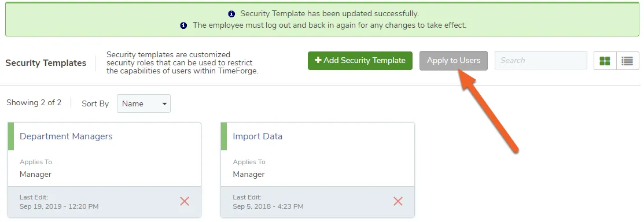This screenshot has height=222, width=644.
Task: Select the Import Data card green stripe
Action: [x=224, y=136]
